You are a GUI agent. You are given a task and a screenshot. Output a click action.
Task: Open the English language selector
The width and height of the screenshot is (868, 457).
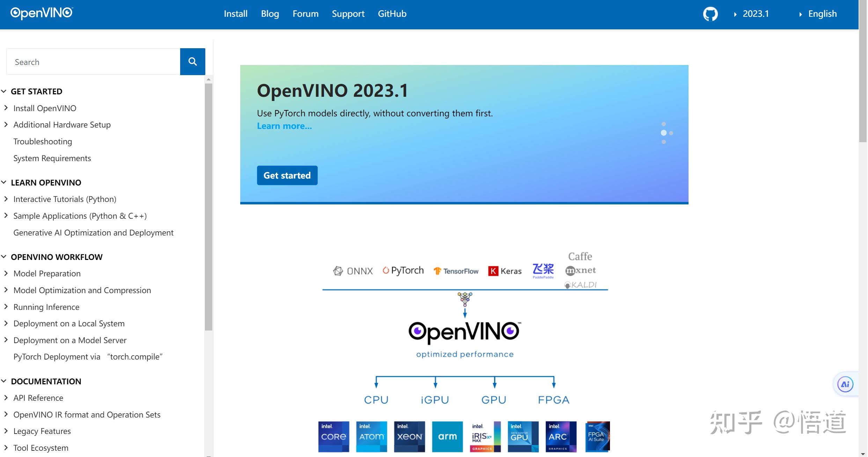pyautogui.click(x=822, y=14)
